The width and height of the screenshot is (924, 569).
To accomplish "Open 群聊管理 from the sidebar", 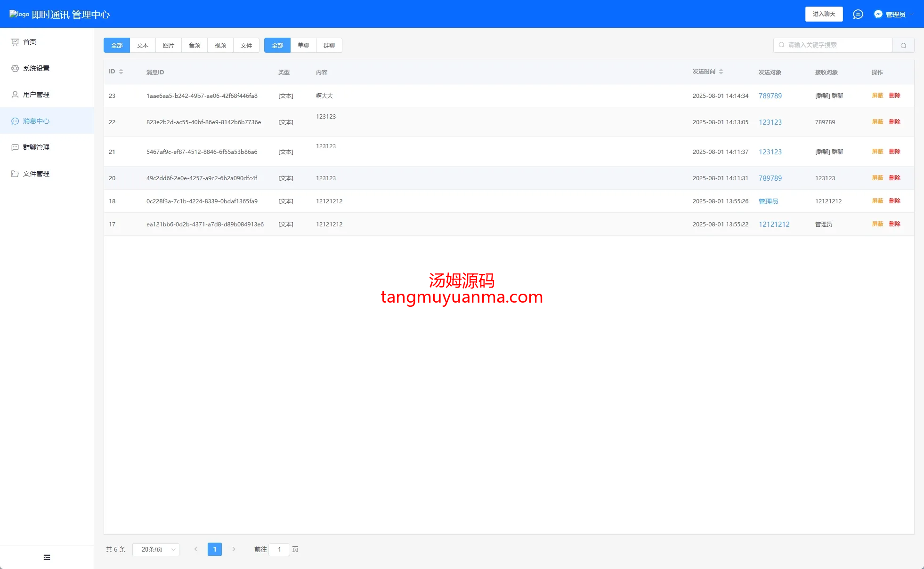I will (36, 147).
